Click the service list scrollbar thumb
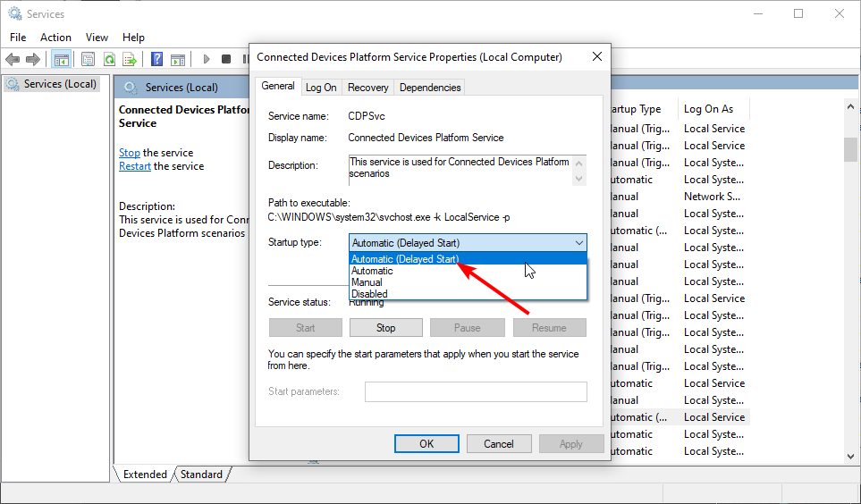 [850, 148]
